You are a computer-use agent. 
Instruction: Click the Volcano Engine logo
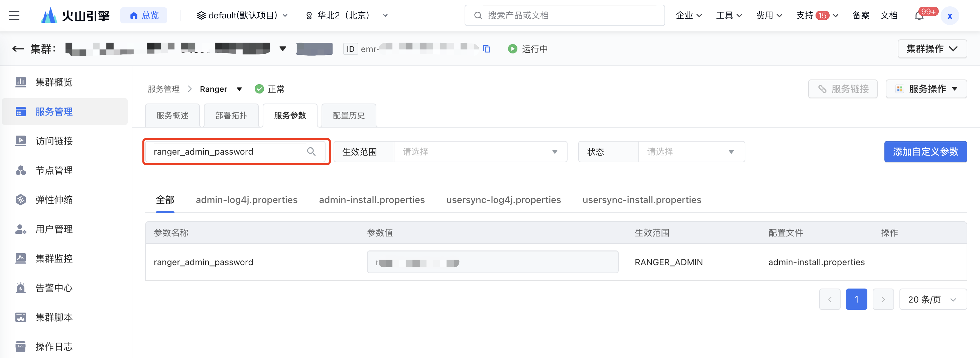tap(75, 16)
